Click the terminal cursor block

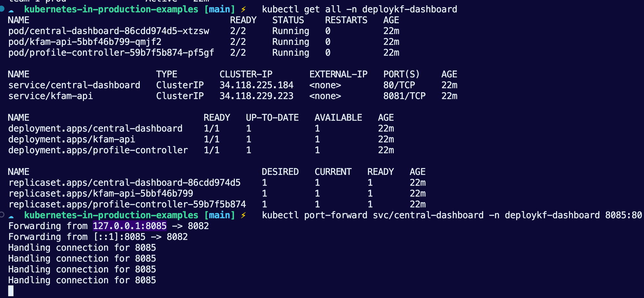tap(11, 291)
